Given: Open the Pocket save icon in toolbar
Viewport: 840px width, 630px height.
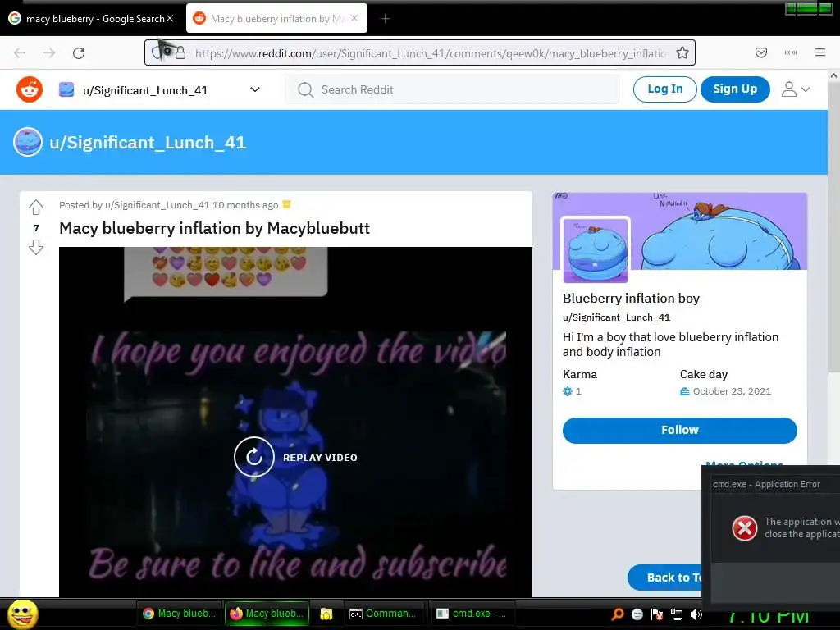Looking at the screenshot, I should tap(760, 52).
